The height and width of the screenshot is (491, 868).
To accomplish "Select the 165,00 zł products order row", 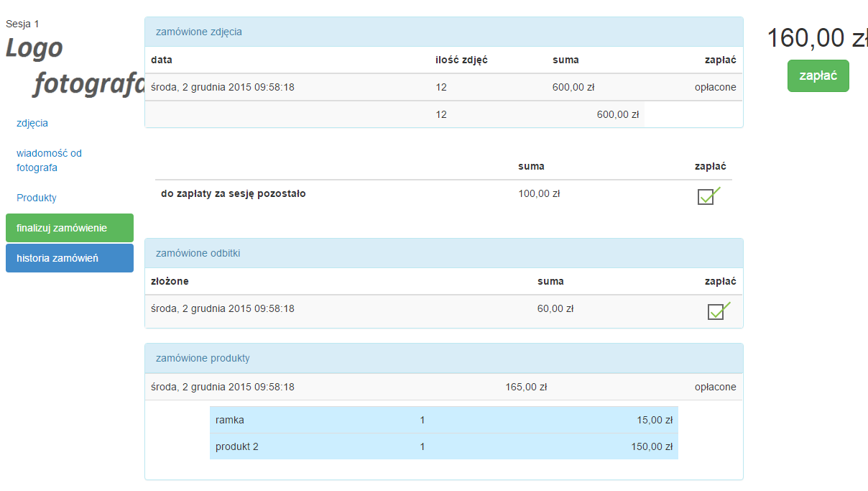I will (443, 387).
